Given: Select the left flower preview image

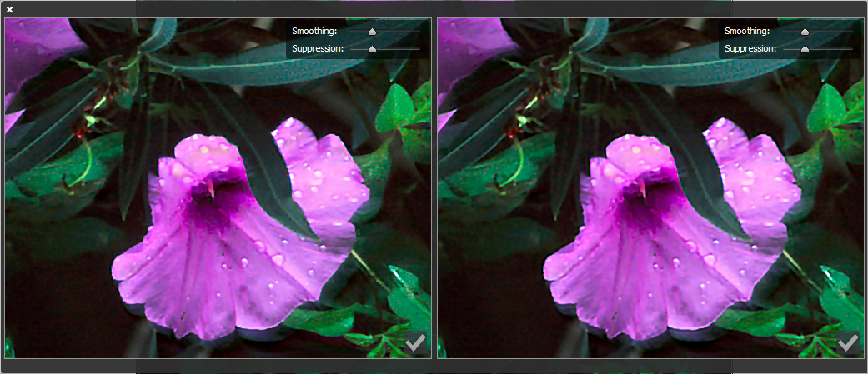Looking at the screenshot, I should [218, 188].
